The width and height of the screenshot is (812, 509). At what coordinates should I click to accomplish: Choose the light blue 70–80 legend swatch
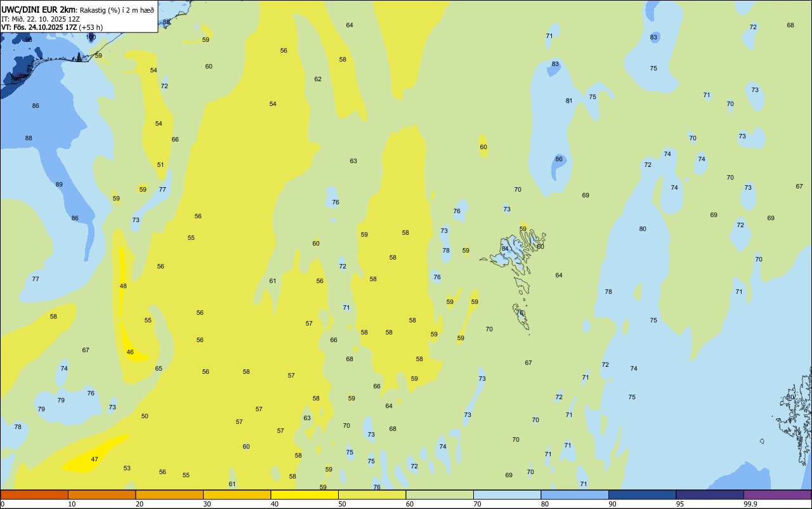click(507, 494)
